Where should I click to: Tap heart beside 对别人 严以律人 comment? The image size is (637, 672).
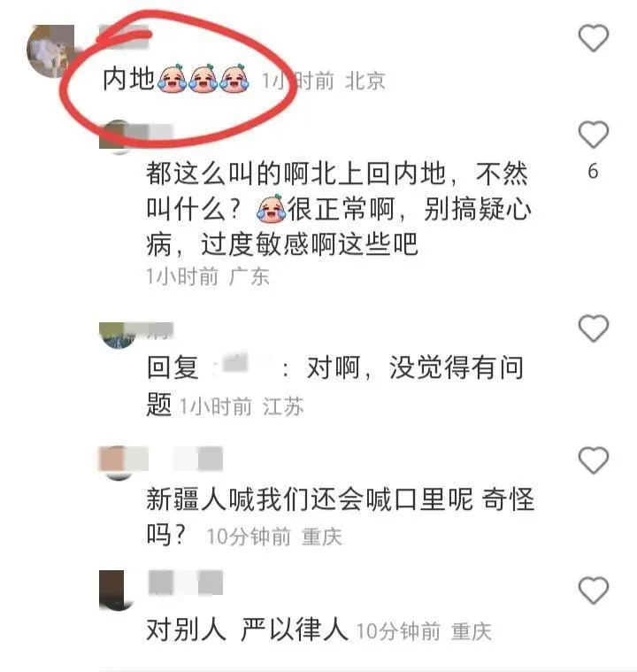594,591
